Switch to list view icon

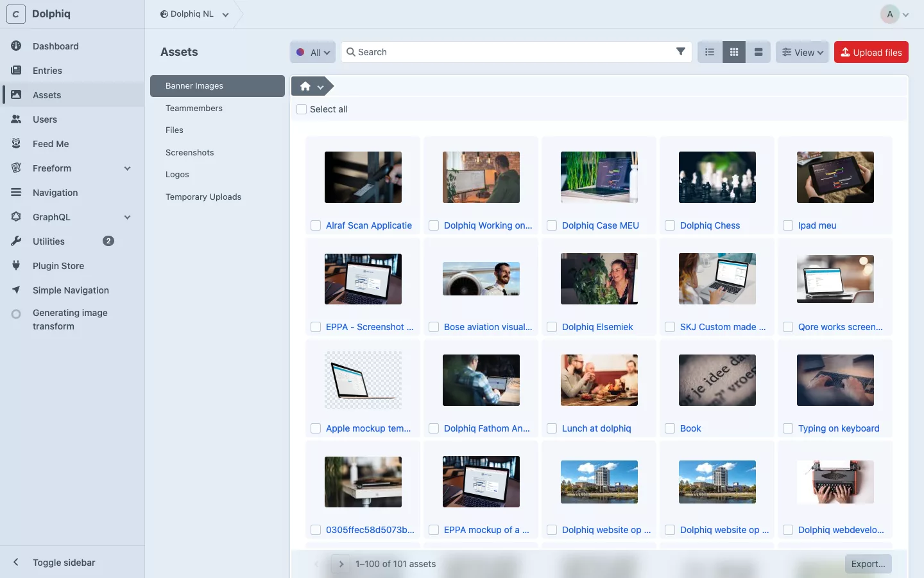click(x=710, y=52)
